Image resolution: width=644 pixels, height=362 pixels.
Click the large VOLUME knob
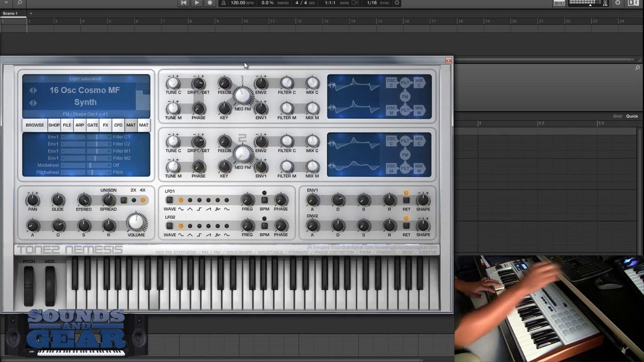click(136, 223)
